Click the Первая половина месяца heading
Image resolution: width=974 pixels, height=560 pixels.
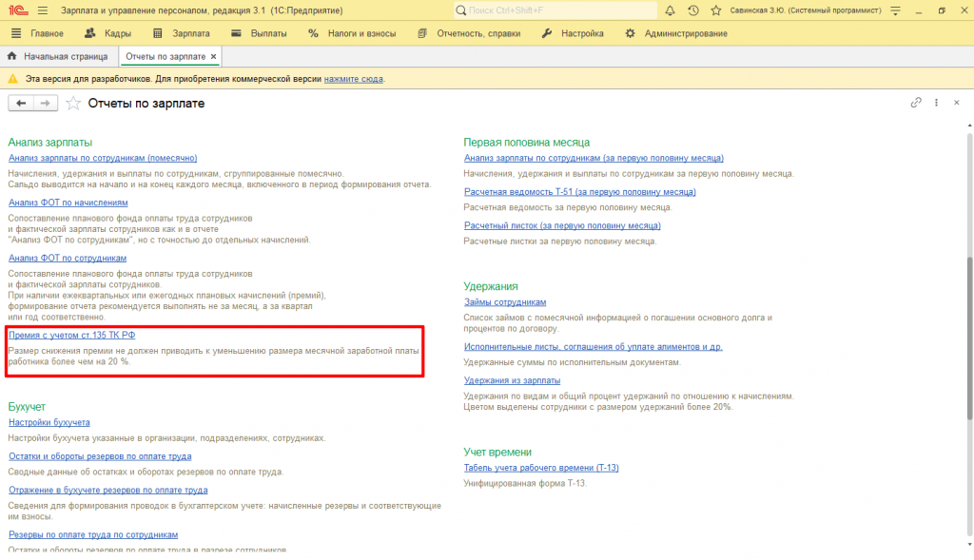[527, 143]
